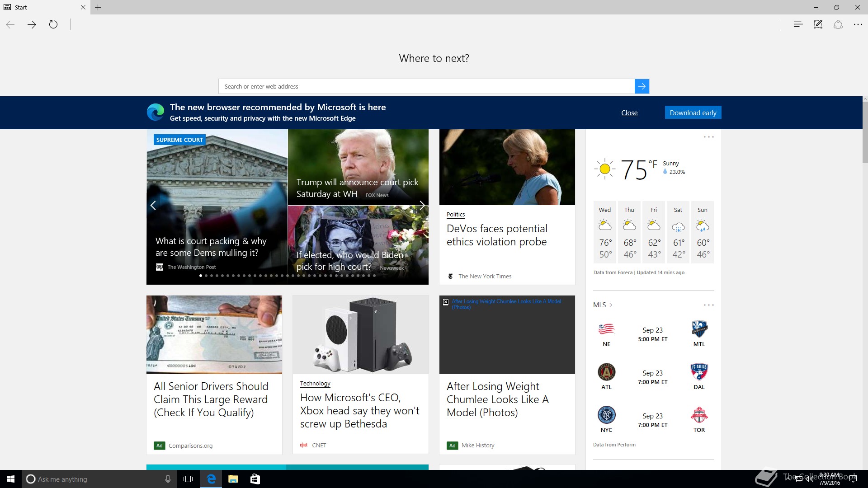Screen dimensions: 868x488
Task: Refresh the page with the reload icon
Action: pyautogui.click(x=53, y=24)
